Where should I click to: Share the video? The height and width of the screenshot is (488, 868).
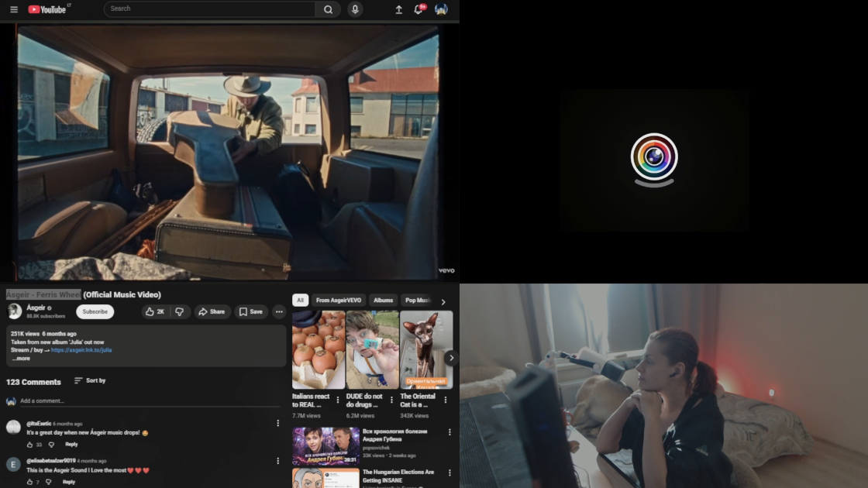212,311
